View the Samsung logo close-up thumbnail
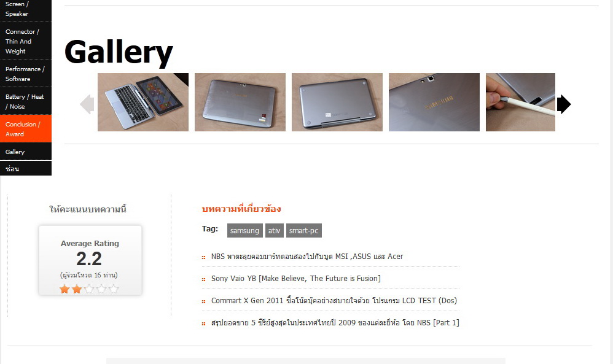613x364 pixels. click(434, 102)
